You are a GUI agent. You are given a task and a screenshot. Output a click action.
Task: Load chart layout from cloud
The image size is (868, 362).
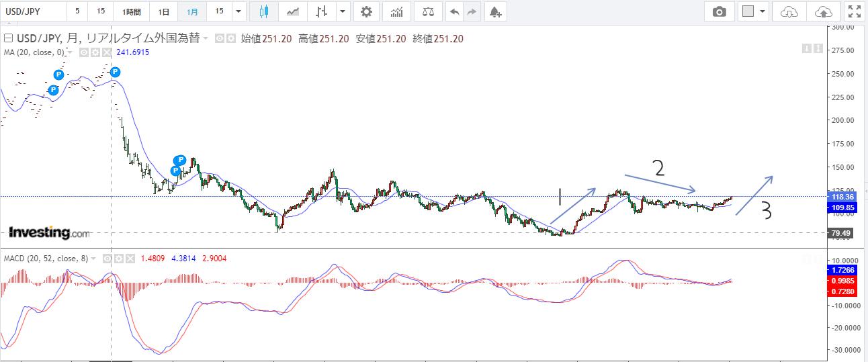(x=790, y=11)
